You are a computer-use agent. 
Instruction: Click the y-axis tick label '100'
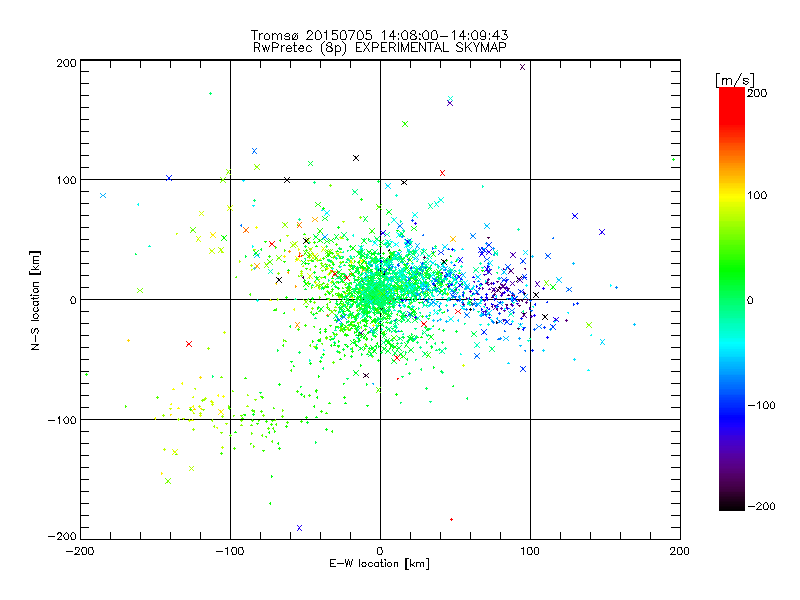click(67, 181)
